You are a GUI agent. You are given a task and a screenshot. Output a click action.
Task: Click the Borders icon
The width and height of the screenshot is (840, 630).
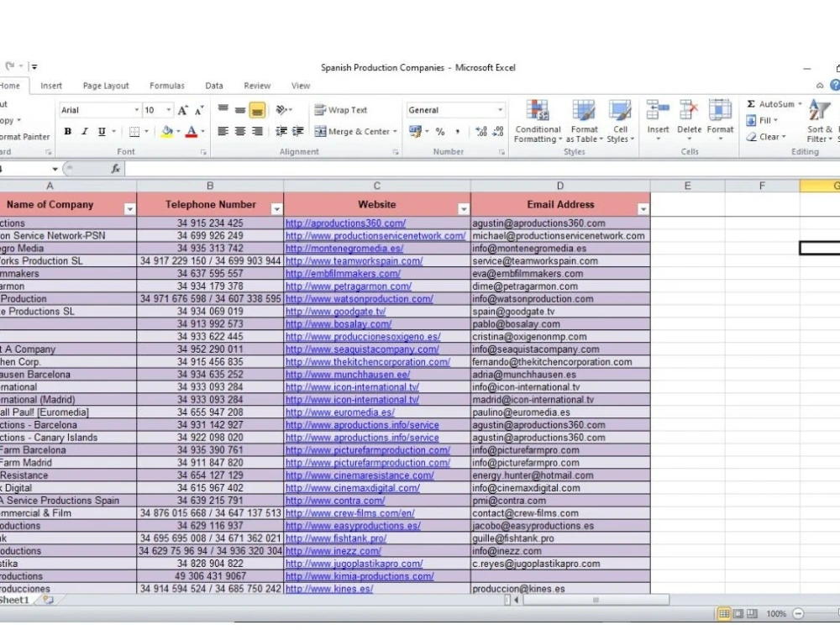click(x=134, y=131)
